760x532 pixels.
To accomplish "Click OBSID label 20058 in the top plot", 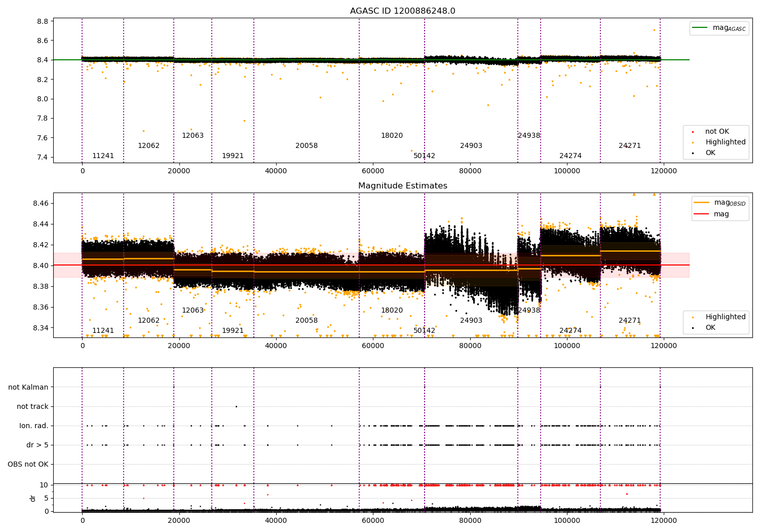I will [x=307, y=146].
